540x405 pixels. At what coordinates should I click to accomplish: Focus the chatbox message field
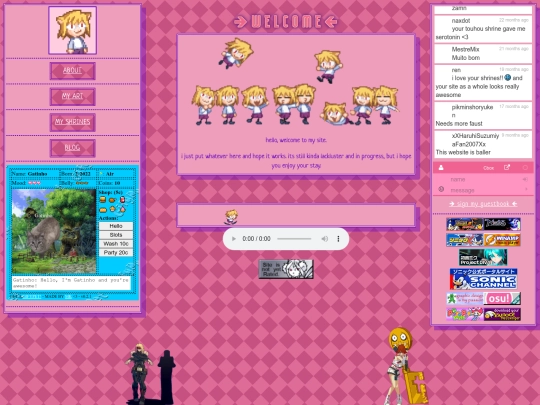pos(485,190)
